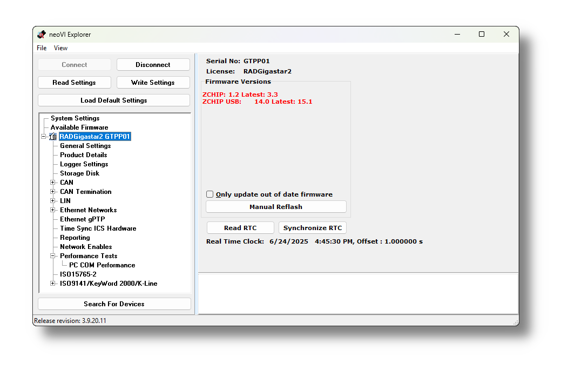Expand the CAN Termination node
Image resolution: width=588 pixels, height=384 pixels.
point(52,191)
